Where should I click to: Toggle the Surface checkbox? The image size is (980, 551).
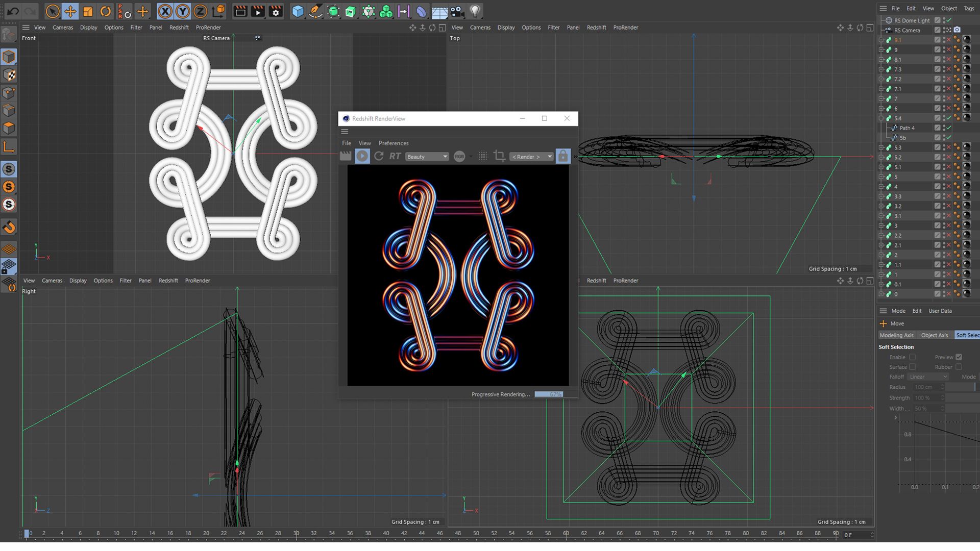[x=912, y=367]
